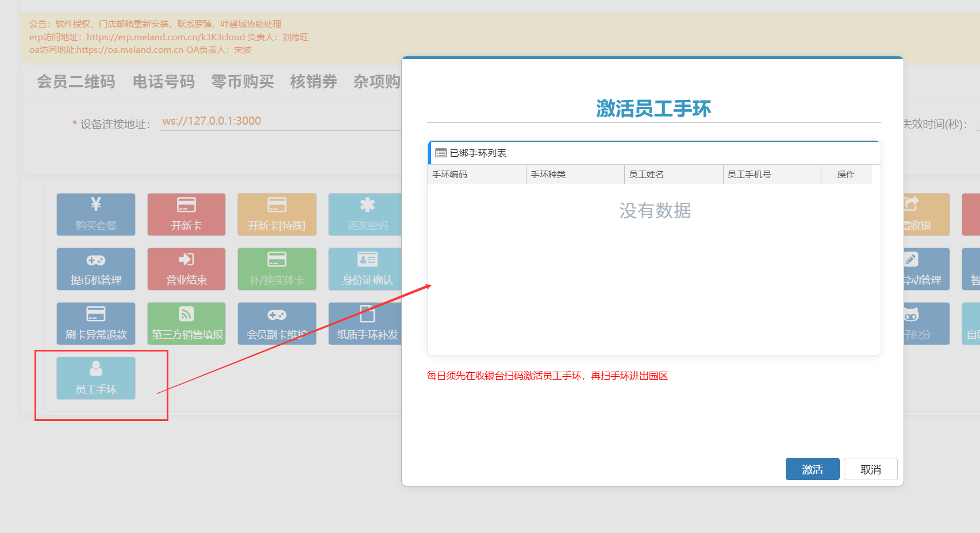
Task: Open 第三方销售填报 feed tile
Action: coord(186,323)
